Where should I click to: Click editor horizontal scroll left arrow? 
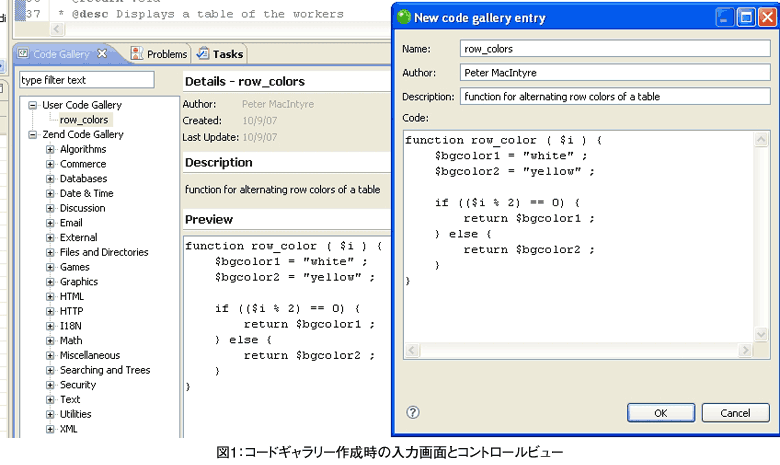(x=57, y=29)
